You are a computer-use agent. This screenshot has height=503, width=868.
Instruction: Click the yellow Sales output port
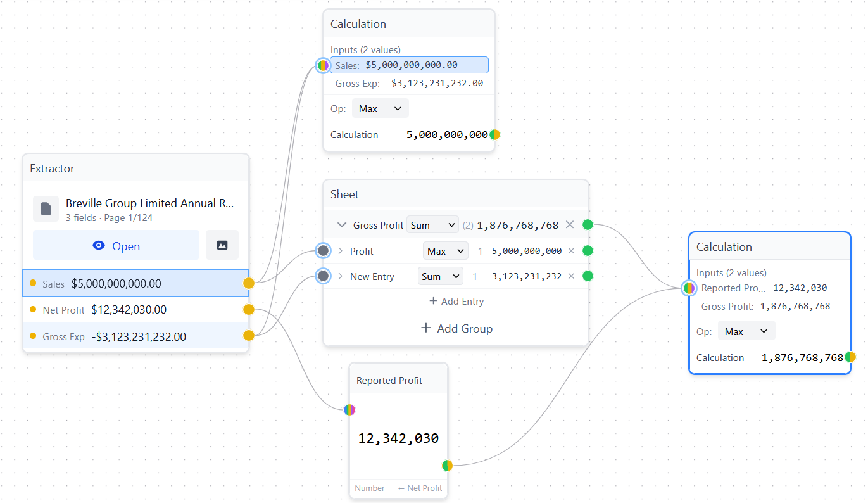click(248, 283)
